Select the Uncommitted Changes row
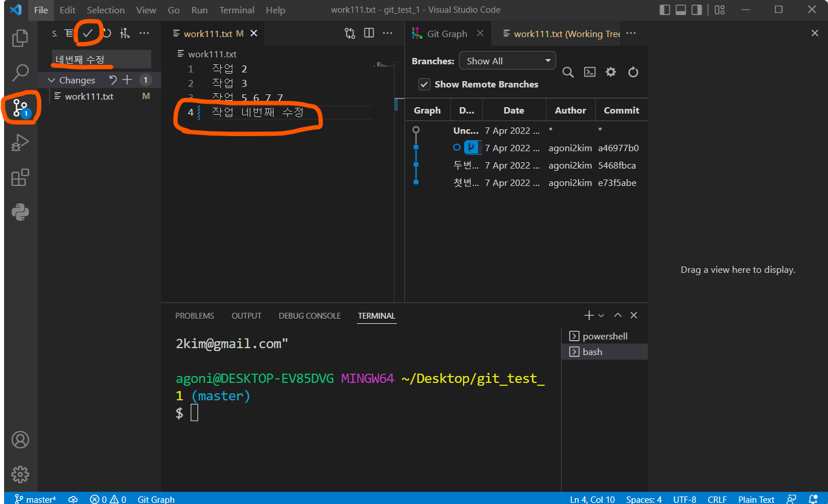Image resolution: width=828 pixels, height=504 pixels. pyautogui.click(x=526, y=130)
